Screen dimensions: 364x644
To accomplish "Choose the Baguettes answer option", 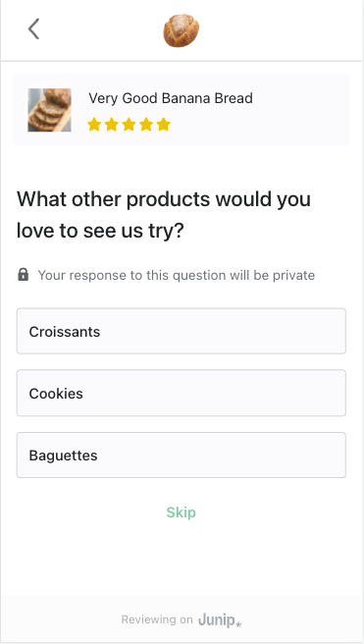I will pos(181,456).
